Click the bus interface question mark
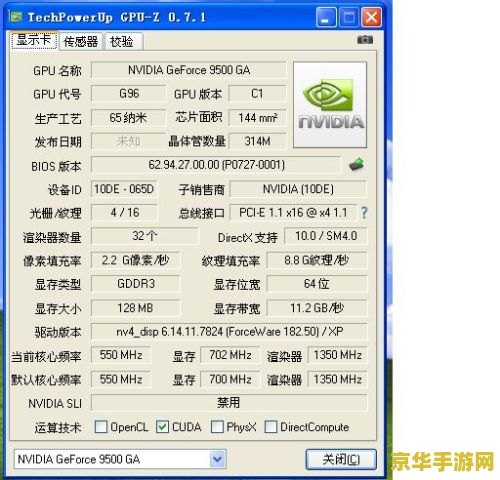 [x=364, y=213]
